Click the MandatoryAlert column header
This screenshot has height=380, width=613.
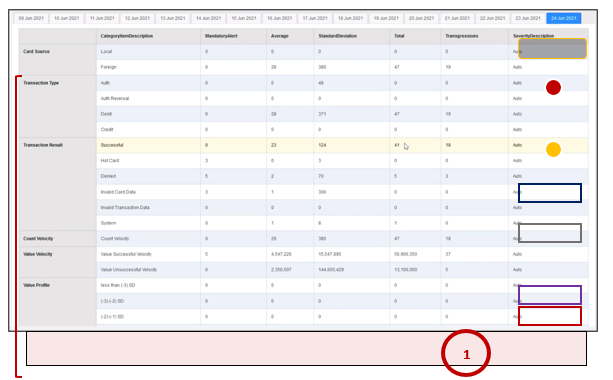coord(221,36)
